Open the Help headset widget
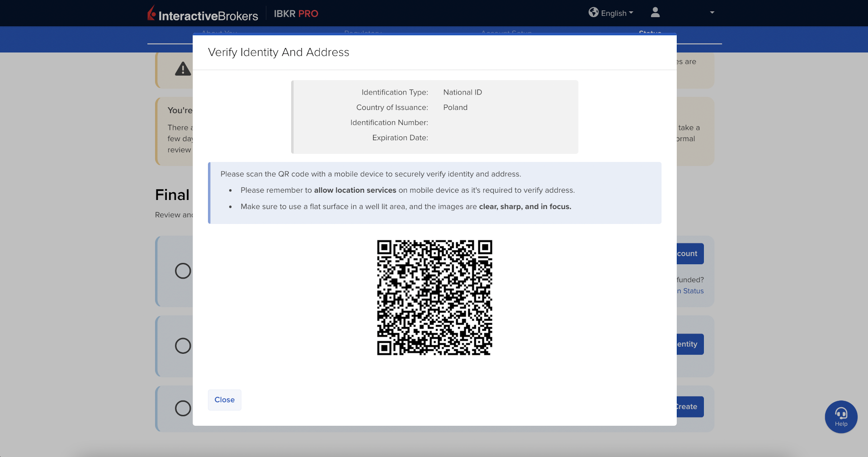Screen dimensions: 868x457 coord(841,417)
